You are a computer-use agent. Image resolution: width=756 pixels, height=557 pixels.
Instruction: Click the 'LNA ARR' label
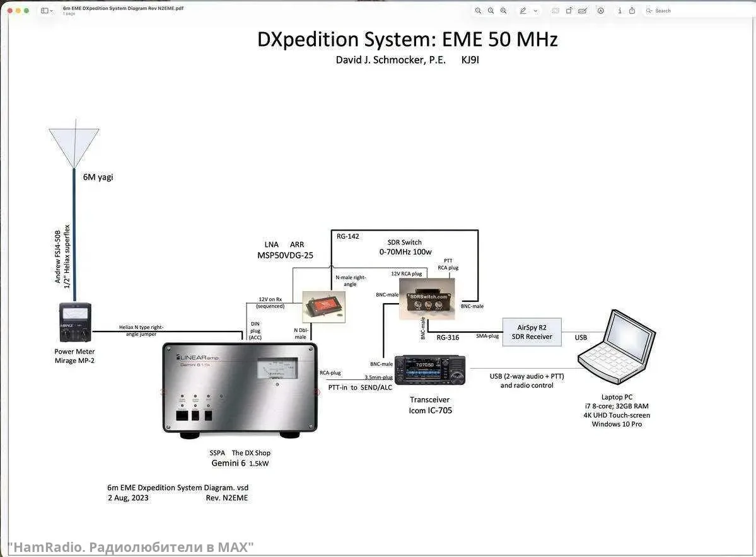(284, 244)
